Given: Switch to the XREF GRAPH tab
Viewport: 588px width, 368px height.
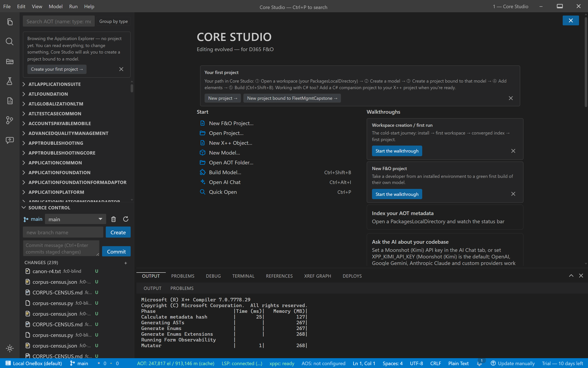Looking at the screenshot, I should tap(317, 276).
